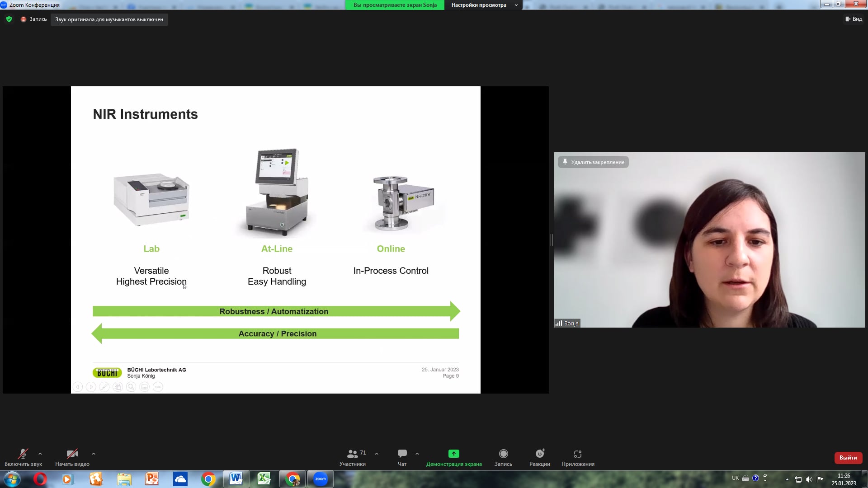
Task: Click the divider handle between the shared screen and video
Action: coord(552,240)
